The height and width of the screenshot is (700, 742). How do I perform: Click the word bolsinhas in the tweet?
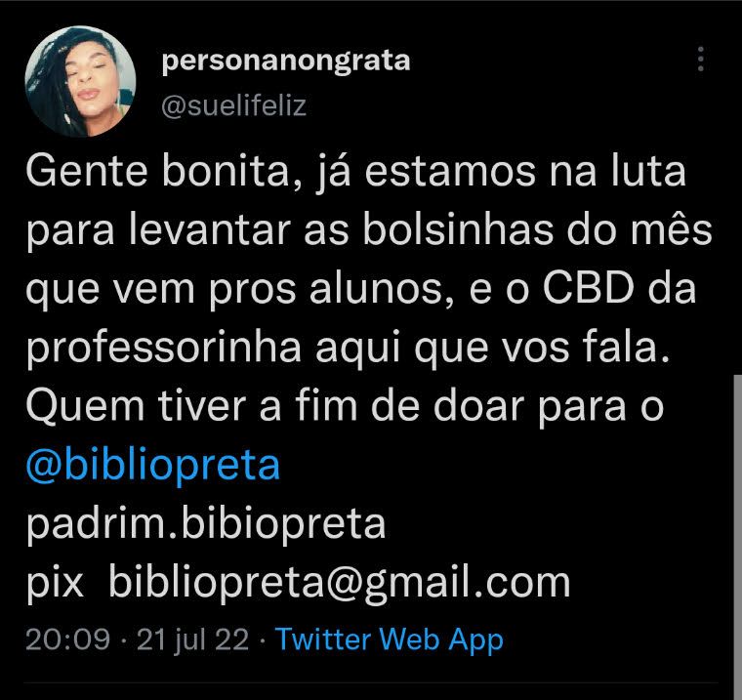tap(458, 230)
